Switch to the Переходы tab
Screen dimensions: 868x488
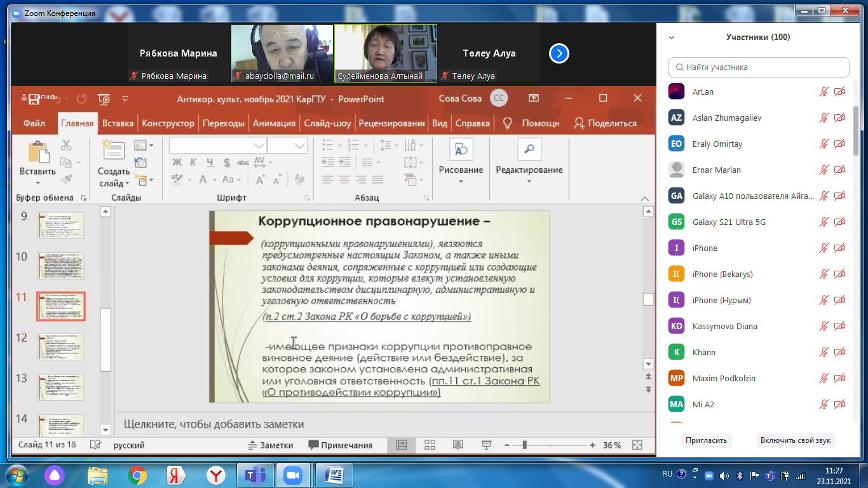[224, 123]
